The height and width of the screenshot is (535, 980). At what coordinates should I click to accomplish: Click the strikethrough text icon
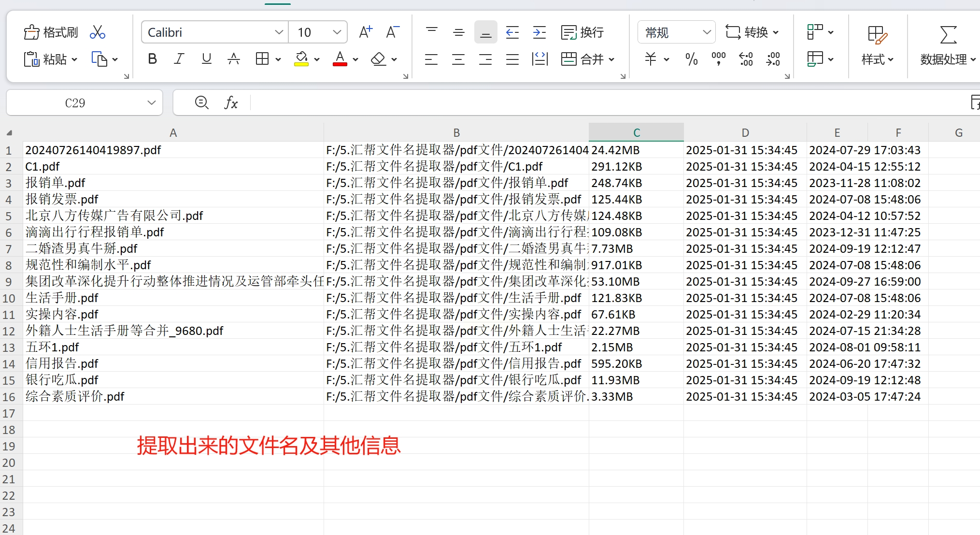[x=234, y=59]
